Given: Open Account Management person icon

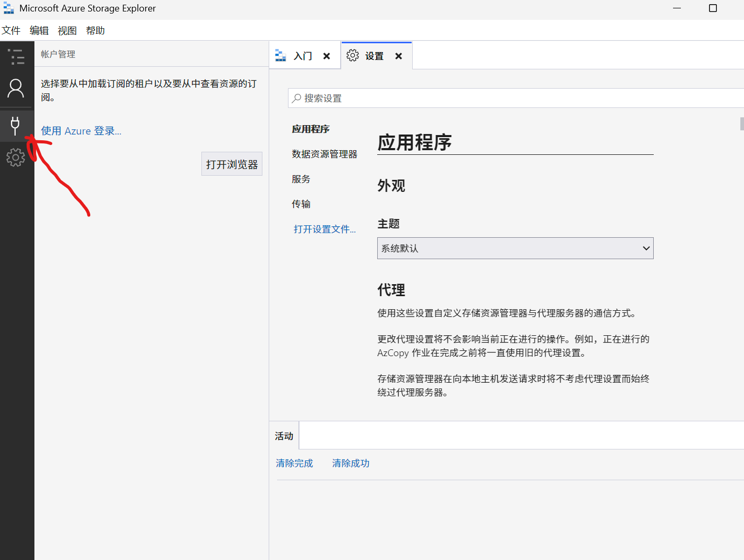Looking at the screenshot, I should [16, 89].
